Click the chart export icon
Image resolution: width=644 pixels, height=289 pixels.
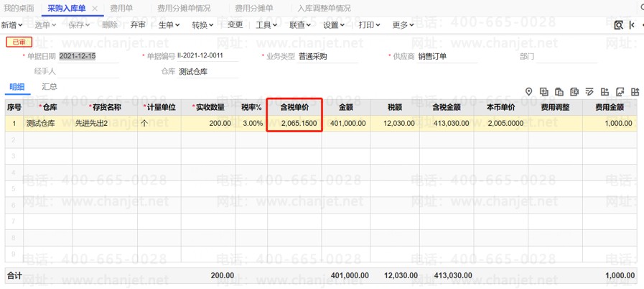tap(620, 92)
